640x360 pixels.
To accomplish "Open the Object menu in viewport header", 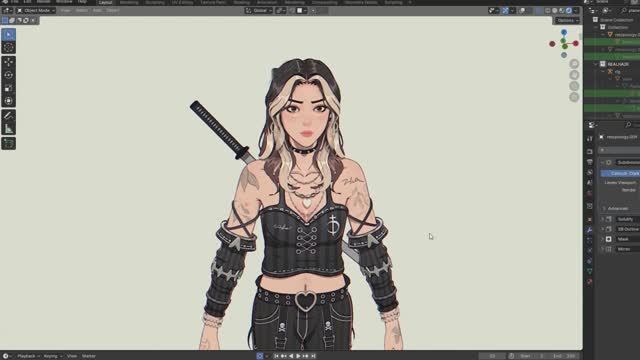I will (113, 11).
